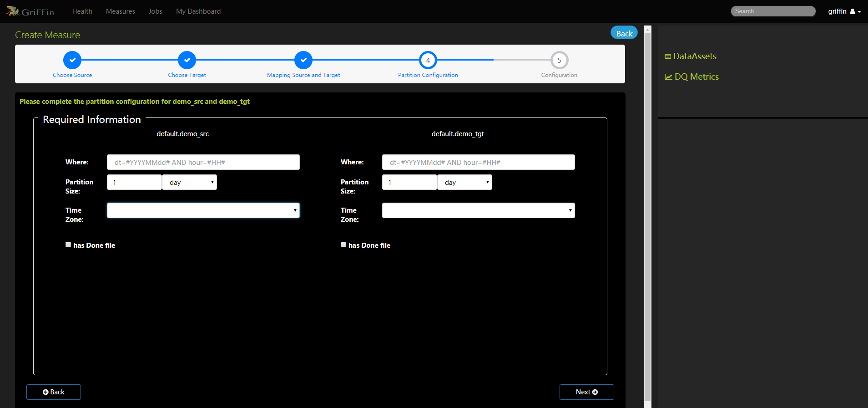Click the Configuration step label

pyautogui.click(x=559, y=75)
